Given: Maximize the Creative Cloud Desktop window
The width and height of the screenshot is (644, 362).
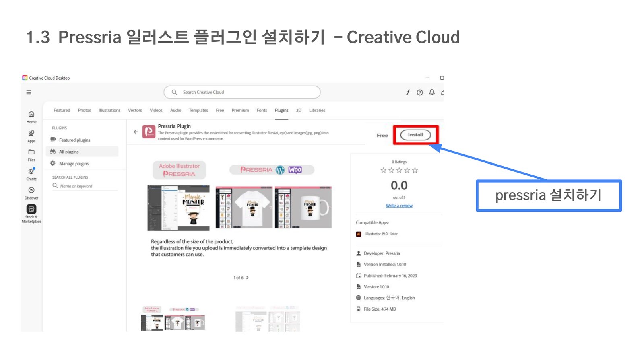Looking at the screenshot, I should pyautogui.click(x=442, y=78).
